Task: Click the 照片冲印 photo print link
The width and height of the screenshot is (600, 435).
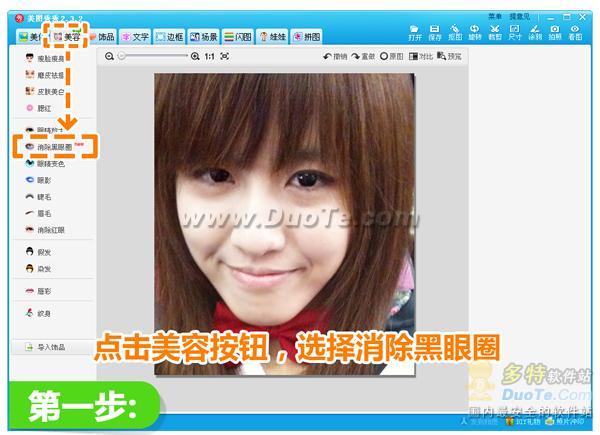Action: pos(565,421)
